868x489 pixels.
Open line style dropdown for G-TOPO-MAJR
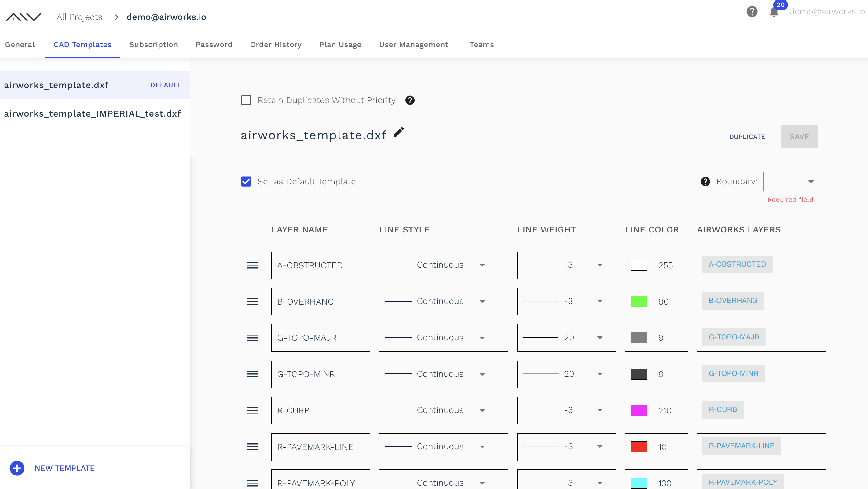[443, 338]
